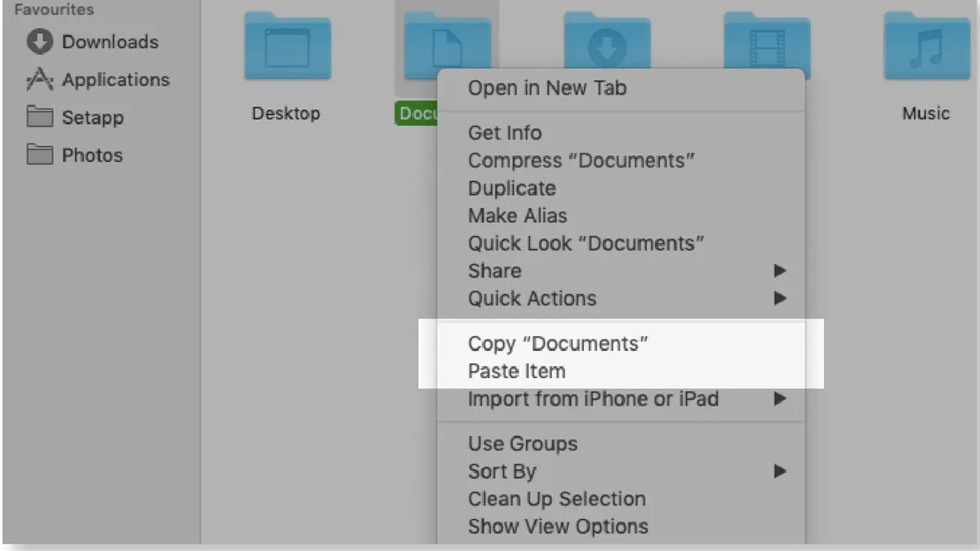Click the Applications icon in sidebar

pyautogui.click(x=39, y=80)
